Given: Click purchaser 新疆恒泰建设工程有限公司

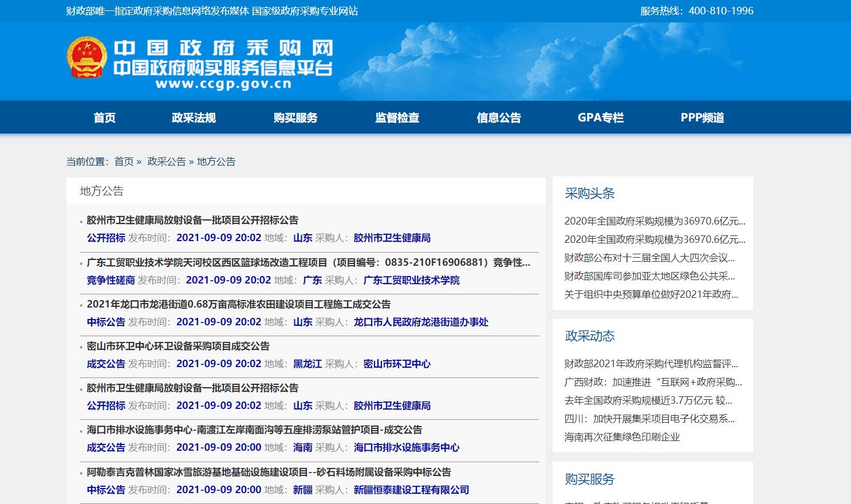Looking at the screenshot, I should click(x=411, y=490).
